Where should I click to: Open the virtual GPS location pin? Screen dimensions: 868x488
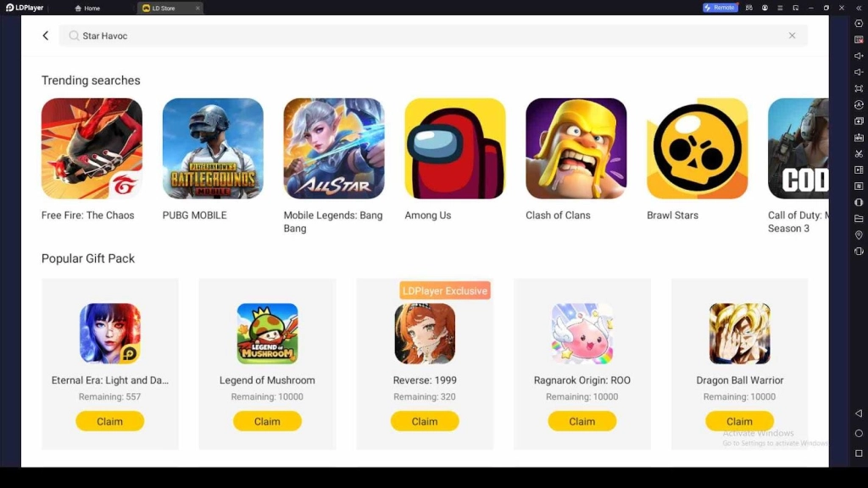859,236
